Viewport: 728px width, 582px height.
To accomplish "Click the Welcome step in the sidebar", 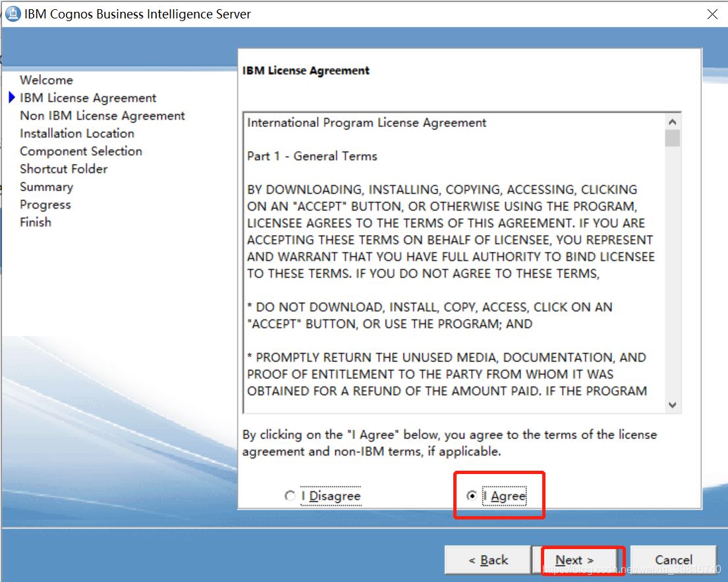I will [x=46, y=80].
